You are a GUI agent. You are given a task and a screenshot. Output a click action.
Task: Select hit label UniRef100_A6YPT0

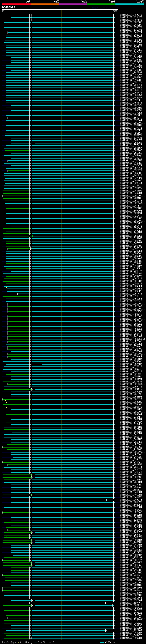[131, 399]
